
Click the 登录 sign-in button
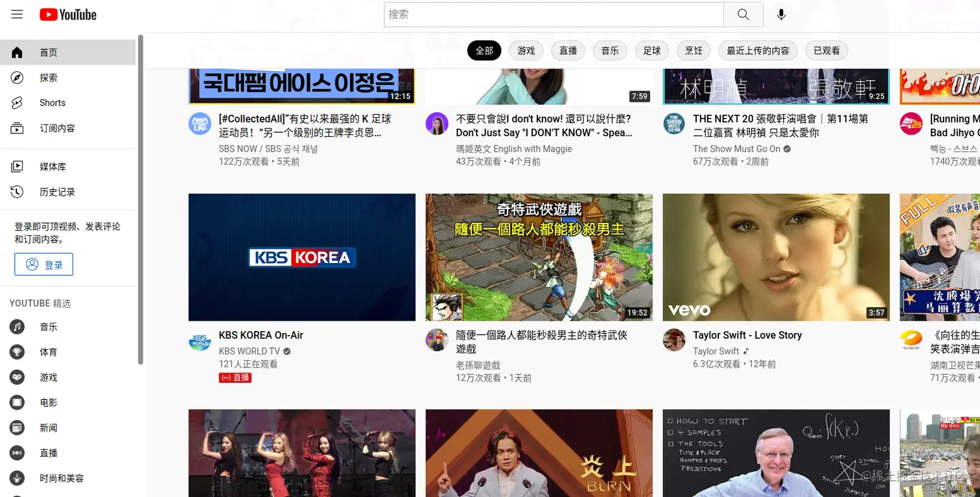click(44, 264)
